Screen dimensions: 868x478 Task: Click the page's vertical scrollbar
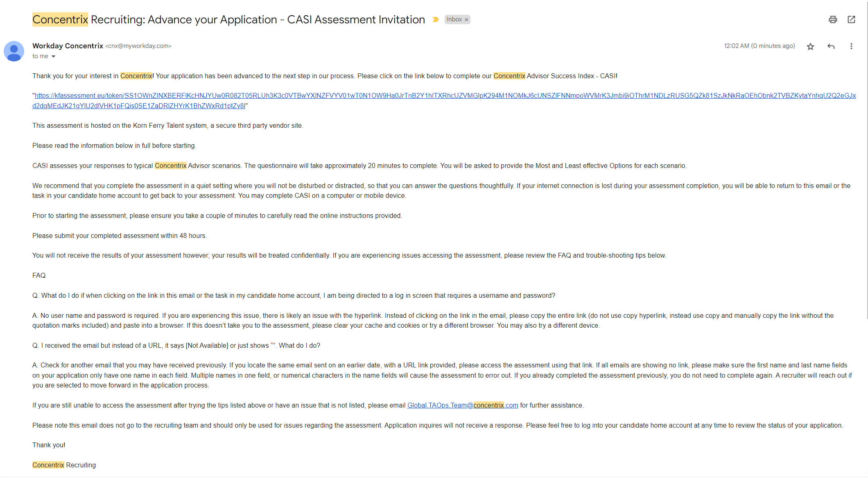click(867, 160)
